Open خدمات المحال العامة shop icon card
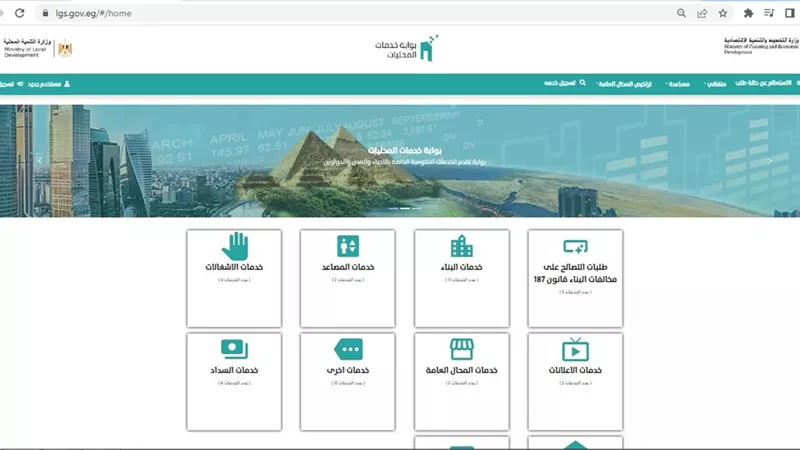The image size is (800, 450). coord(462,382)
